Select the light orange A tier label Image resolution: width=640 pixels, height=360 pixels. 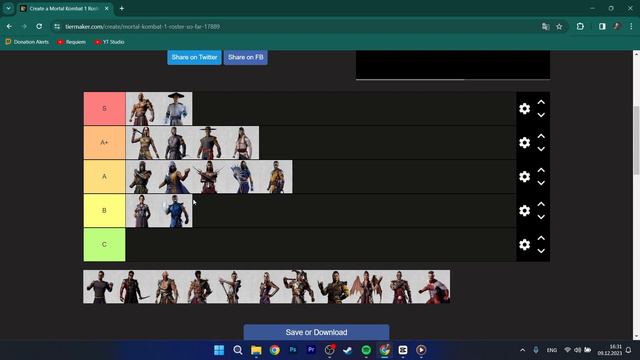click(x=104, y=176)
